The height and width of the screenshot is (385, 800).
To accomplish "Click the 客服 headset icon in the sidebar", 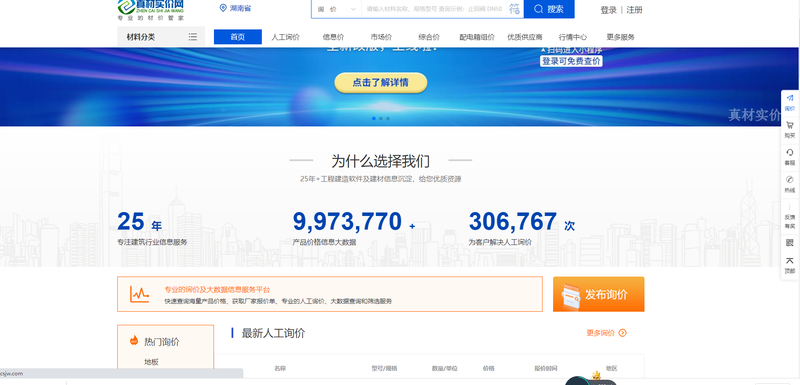I will click(790, 152).
